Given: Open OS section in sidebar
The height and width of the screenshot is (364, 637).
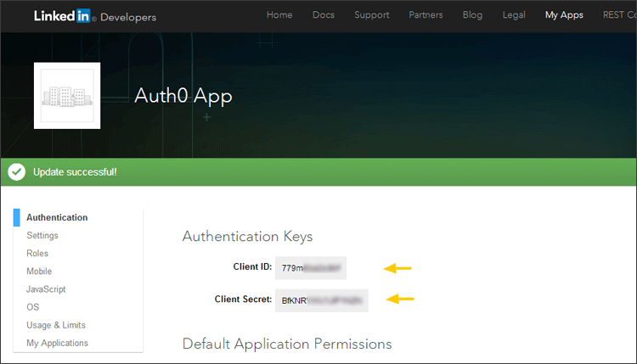Looking at the screenshot, I should [32, 307].
